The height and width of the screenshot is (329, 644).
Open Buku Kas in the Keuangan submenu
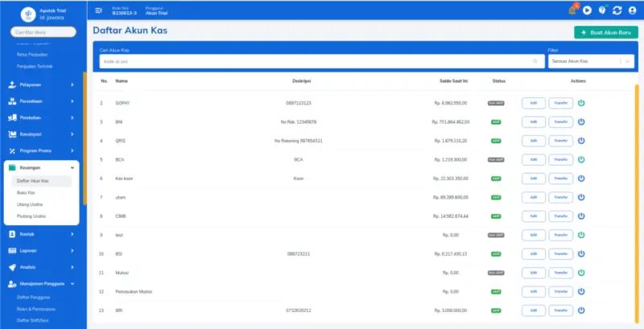[26, 193]
